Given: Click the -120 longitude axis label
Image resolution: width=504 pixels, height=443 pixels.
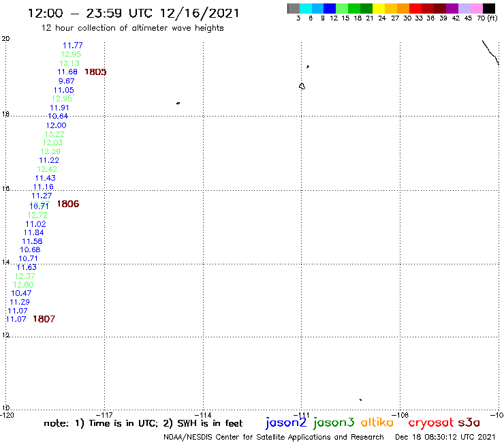Looking at the screenshot, I should tap(7, 415).
